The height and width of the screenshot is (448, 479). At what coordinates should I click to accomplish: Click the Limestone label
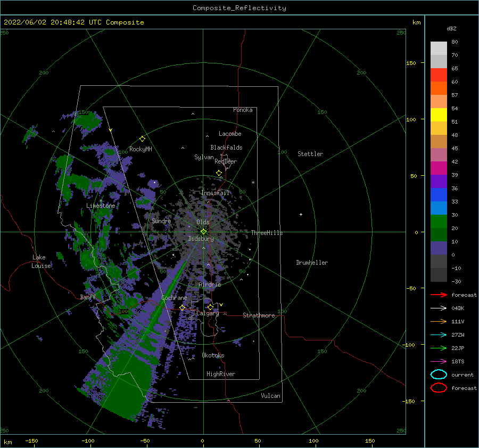pyautogui.click(x=101, y=206)
